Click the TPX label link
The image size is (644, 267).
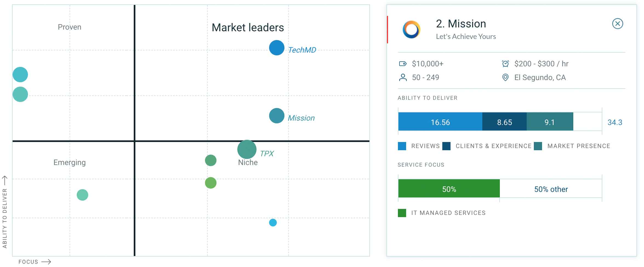coord(267,154)
